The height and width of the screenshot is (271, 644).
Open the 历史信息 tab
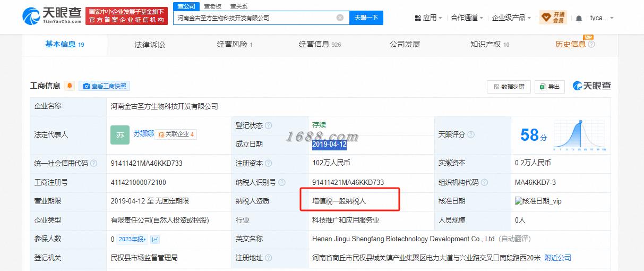tap(571, 45)
